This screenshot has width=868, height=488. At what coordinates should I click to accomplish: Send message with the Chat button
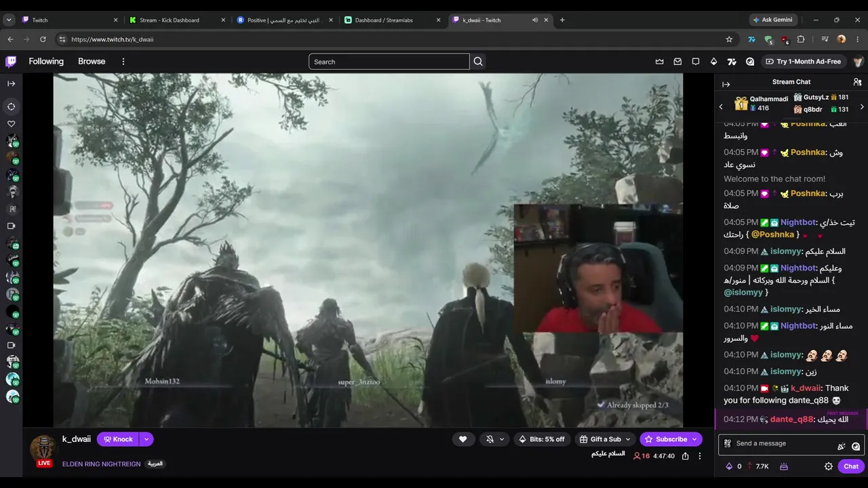pyautogui.click(x=851, y=466)
